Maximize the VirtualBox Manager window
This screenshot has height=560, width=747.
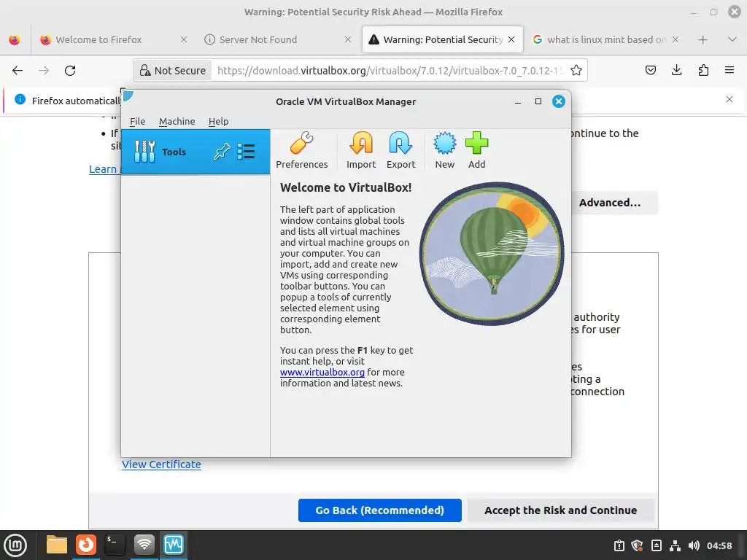[538, 101]
